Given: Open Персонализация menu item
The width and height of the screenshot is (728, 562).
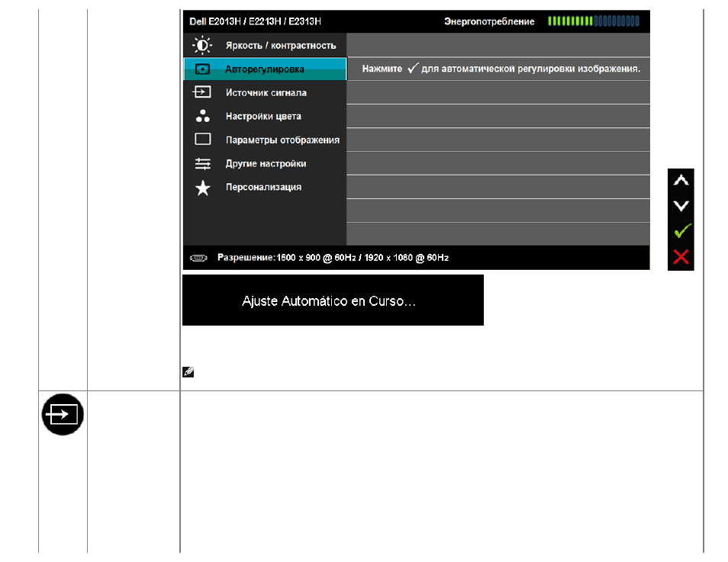Looking at the screenshot, I should [x=265, y=187].
